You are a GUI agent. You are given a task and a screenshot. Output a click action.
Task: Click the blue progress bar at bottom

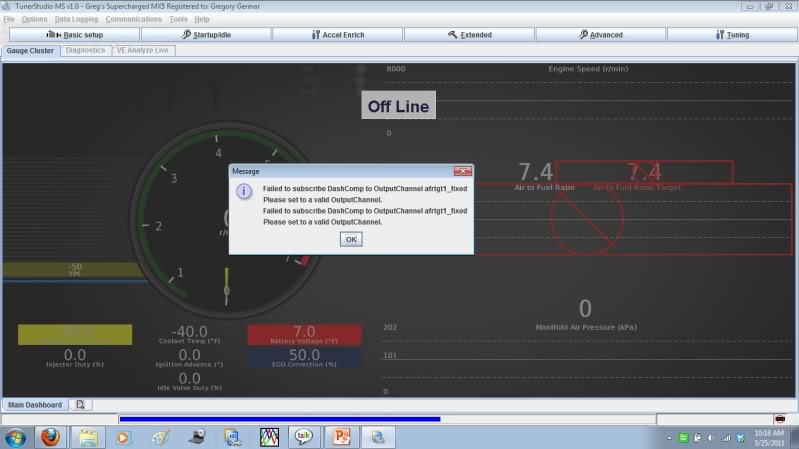[x=280, y=419]
